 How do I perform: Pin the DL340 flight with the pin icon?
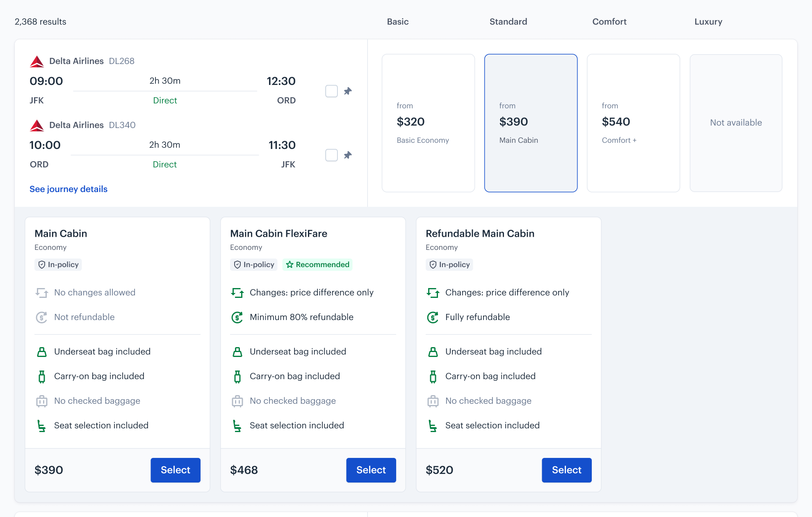(348, 155)
